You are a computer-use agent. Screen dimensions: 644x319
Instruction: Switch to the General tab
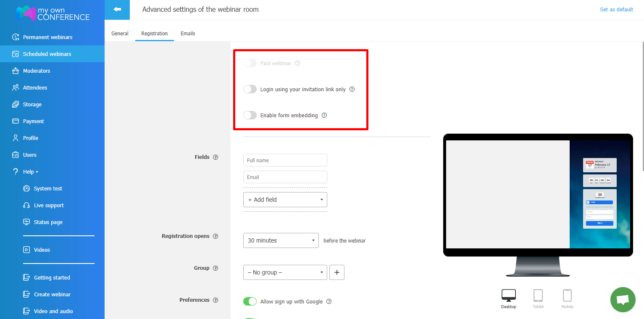[x=120, y=34]
